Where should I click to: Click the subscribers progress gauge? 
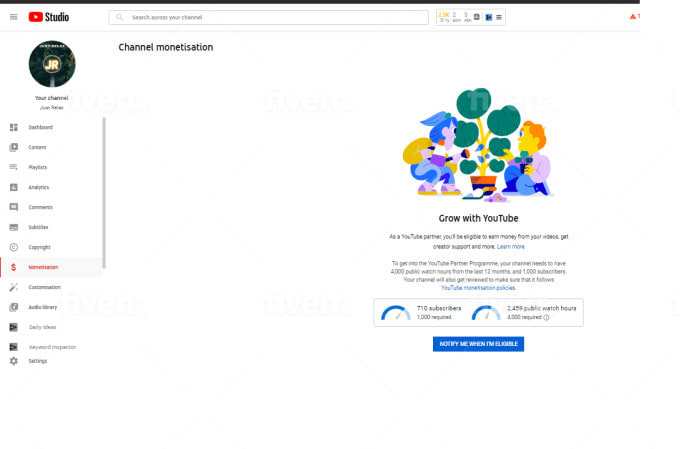396,313
